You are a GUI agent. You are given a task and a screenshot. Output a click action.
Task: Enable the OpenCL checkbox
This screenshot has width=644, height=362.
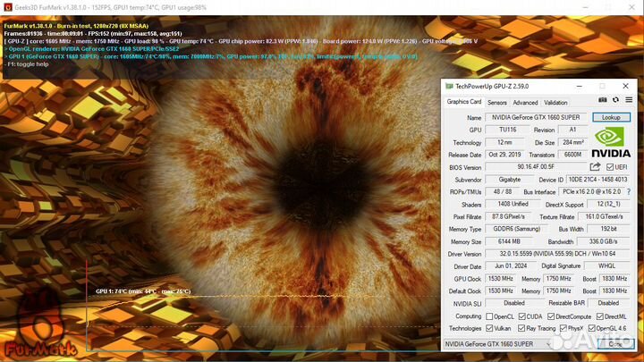[x=489, y=316]
